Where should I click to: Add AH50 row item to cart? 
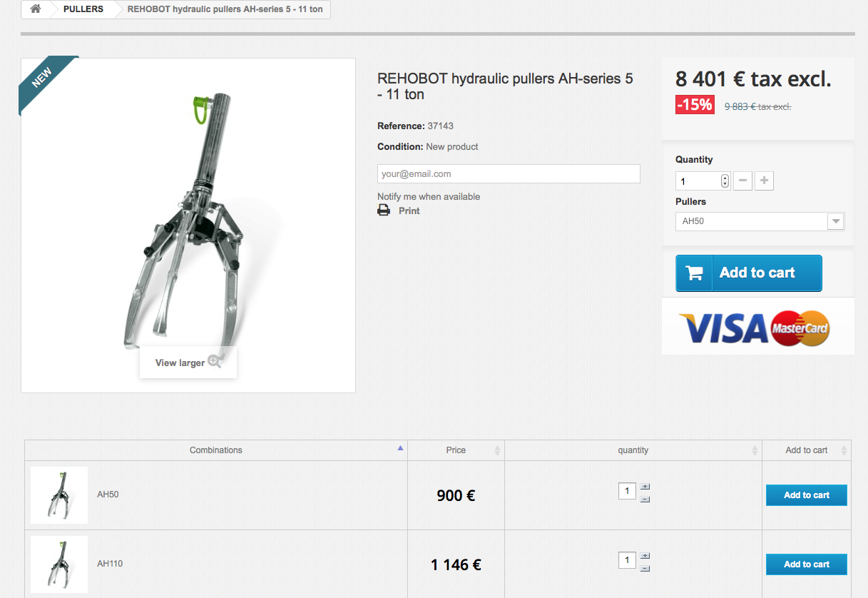[807, 495]
